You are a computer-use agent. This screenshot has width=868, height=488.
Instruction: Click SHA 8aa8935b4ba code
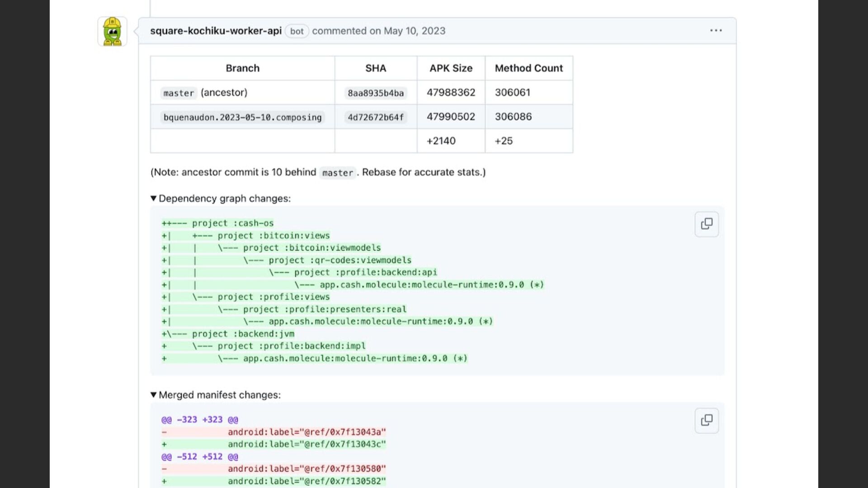[375, 93]
